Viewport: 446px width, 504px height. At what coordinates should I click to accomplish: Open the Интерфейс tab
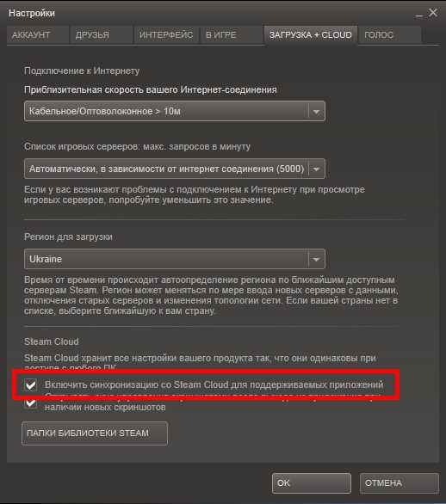pos(166,34)
